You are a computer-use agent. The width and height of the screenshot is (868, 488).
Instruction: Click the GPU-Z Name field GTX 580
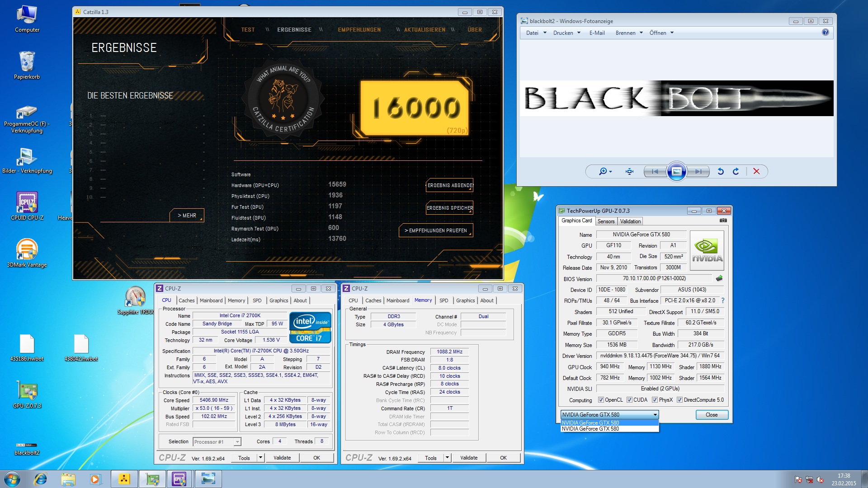pos(642,235)
